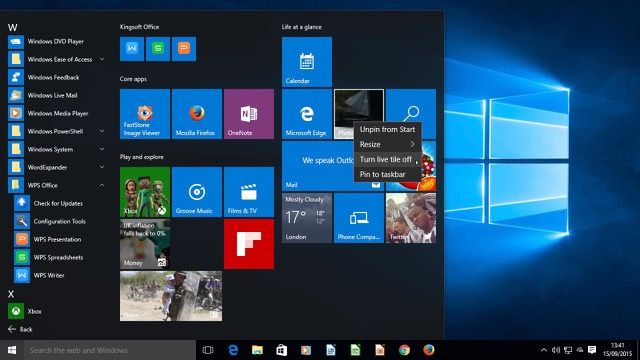Click the Search the web and Windows box
Screen dimensions: 640x360
110,350
